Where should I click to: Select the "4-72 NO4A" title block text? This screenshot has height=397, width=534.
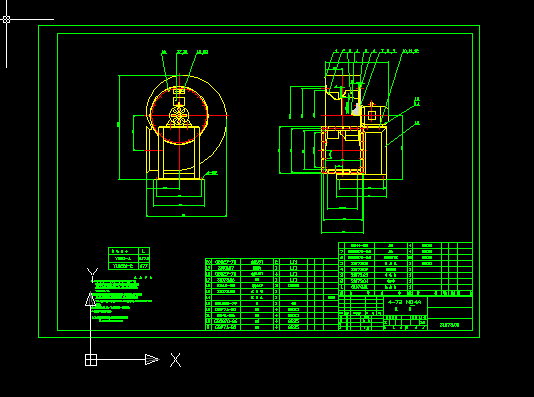click(x=405, y=302)
